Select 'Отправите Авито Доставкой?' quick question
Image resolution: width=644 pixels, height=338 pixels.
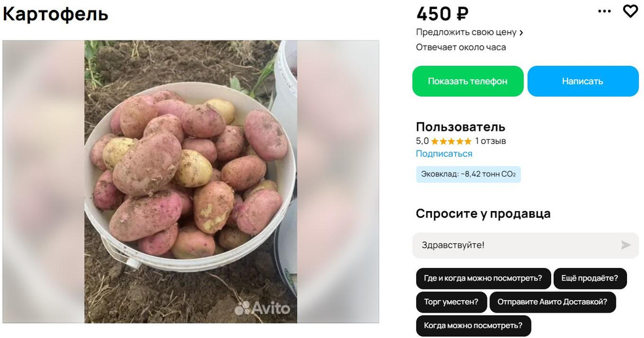click(552, 302)
